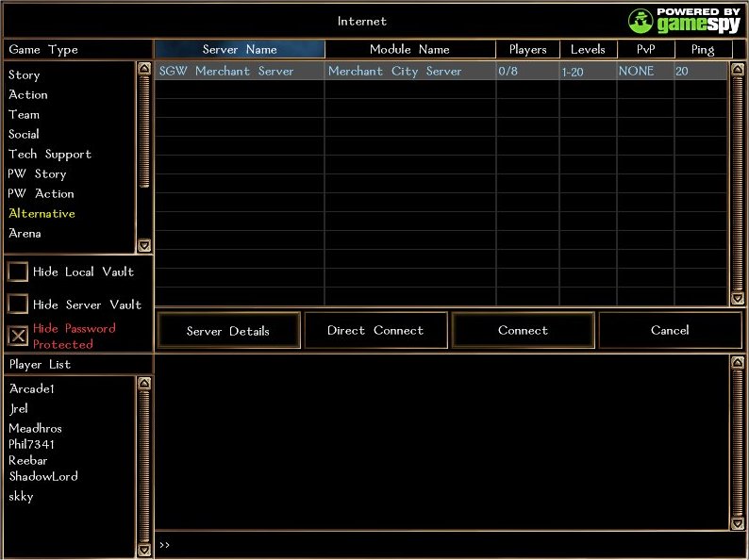Select player ShadowLord

[43, 476]
